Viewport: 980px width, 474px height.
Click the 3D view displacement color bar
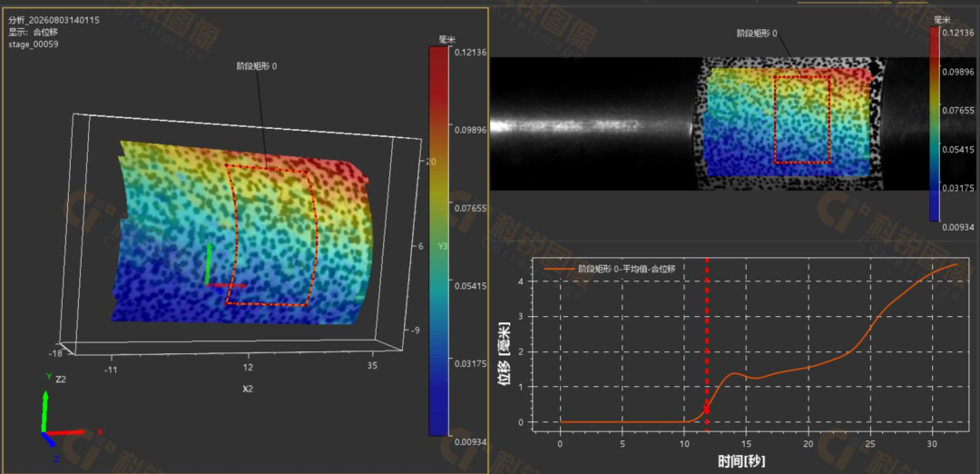pos(438,241)
